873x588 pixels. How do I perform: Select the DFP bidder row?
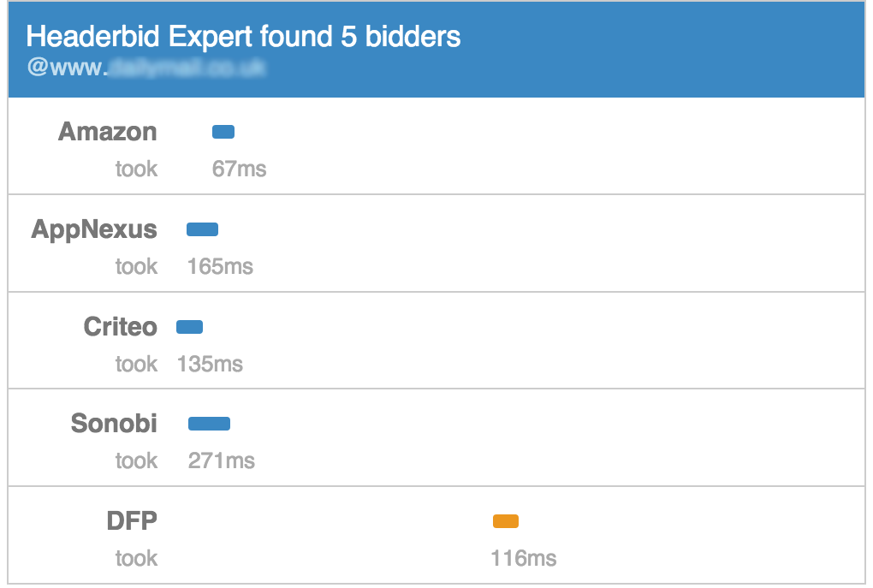pos(436,534)
